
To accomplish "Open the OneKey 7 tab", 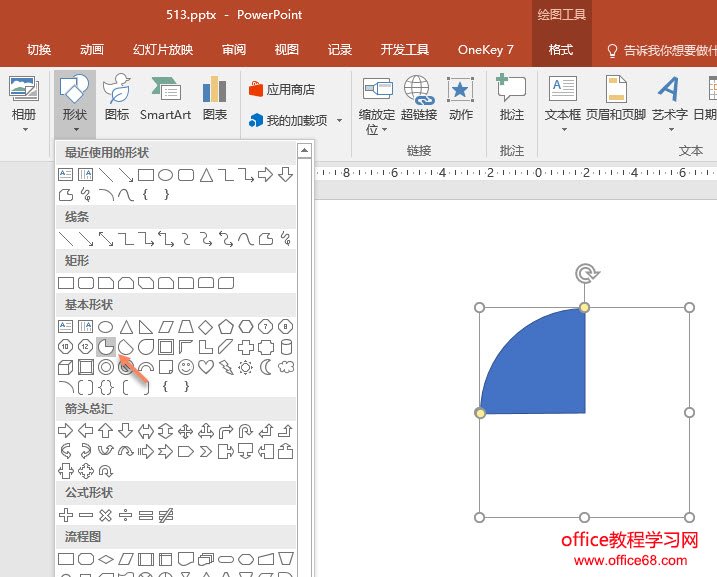I will [x=486, y=49].
